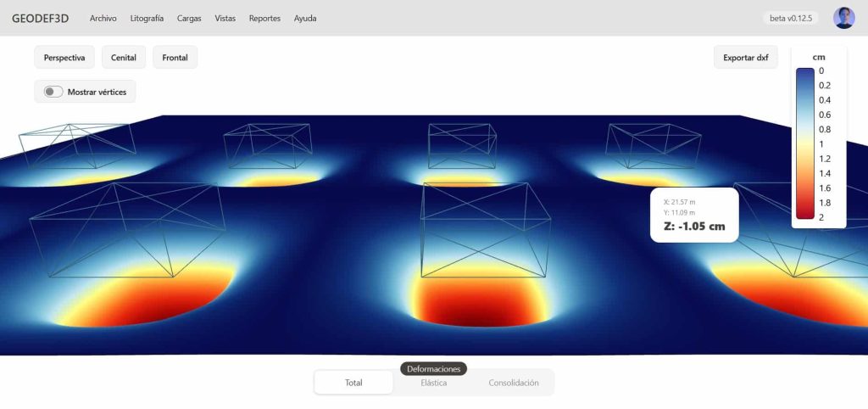Select the Total deformations tab
Viewport: 868px width, 409px height.
click(x=353, y=383)
